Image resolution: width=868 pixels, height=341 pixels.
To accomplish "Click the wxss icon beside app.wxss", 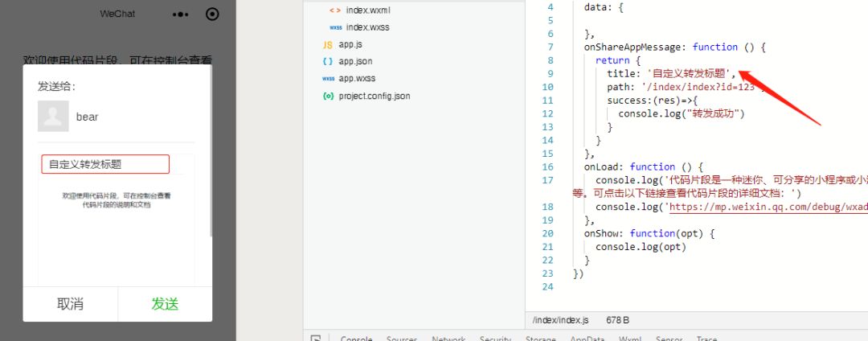I will [328, 79].
